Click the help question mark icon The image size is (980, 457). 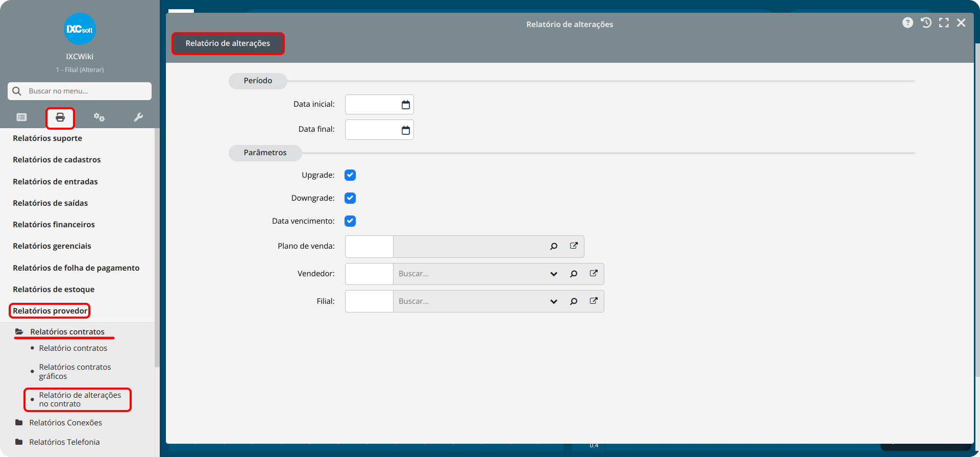pyautogui.click(x=908, y=23)
